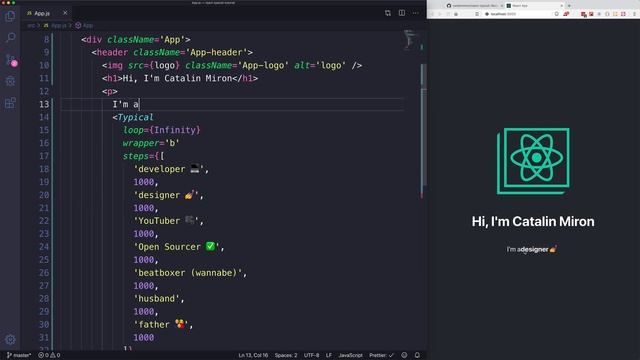The image size is (640, 360).
Task: Open the Extensions view in the activity bar
Action: [10, 102]
